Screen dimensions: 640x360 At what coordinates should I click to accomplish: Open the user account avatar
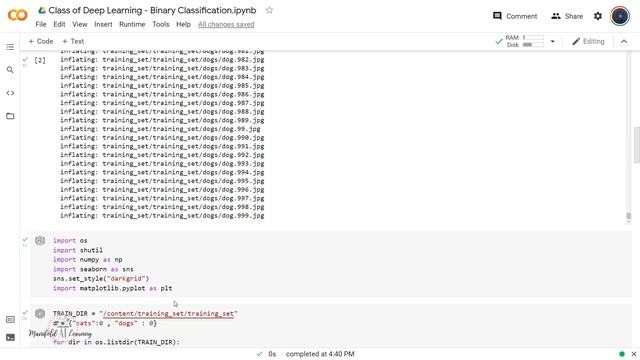(x=620, y=16)
